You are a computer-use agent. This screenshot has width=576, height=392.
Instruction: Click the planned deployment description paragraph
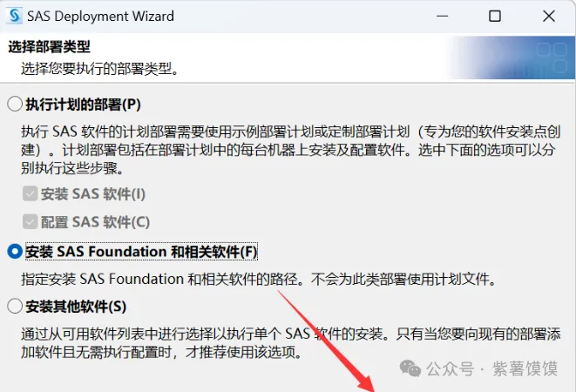click(x=290, y=150)
